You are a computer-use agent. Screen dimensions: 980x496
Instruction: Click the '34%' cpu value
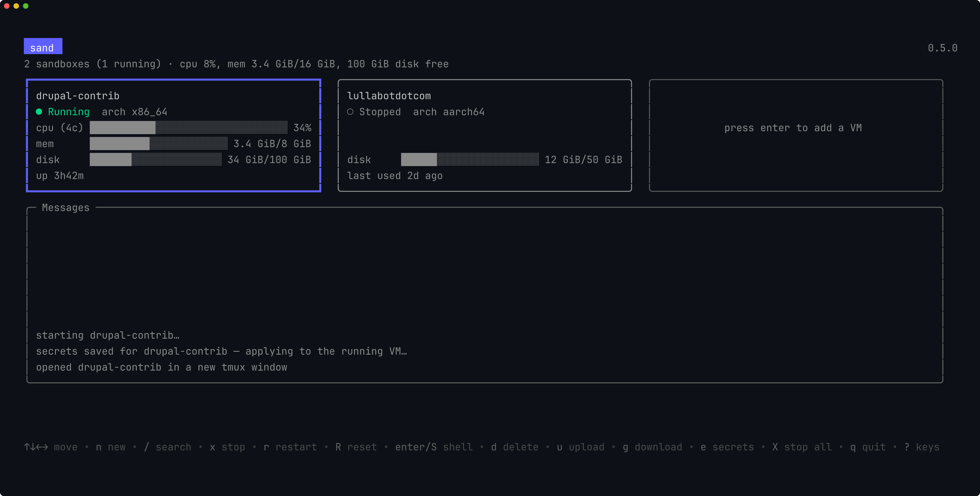tap(302, 128)
